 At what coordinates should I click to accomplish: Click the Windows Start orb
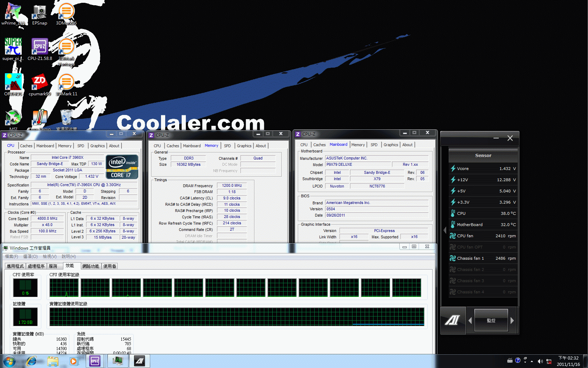(x=9, y=361)
